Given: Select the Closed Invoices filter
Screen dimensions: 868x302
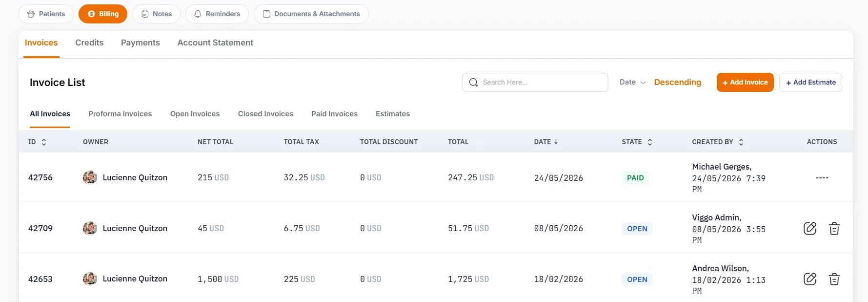Looking at the screenshot, I should (x=265, y=114).
